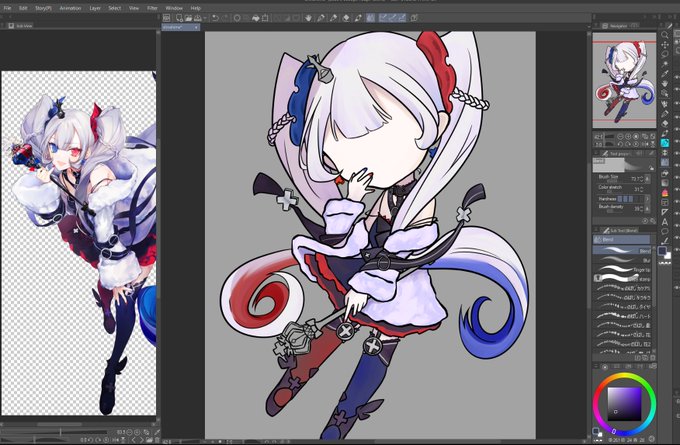Zoom in from the Navigator panel
Screen dimensions: 680x445
click(628, 137)
